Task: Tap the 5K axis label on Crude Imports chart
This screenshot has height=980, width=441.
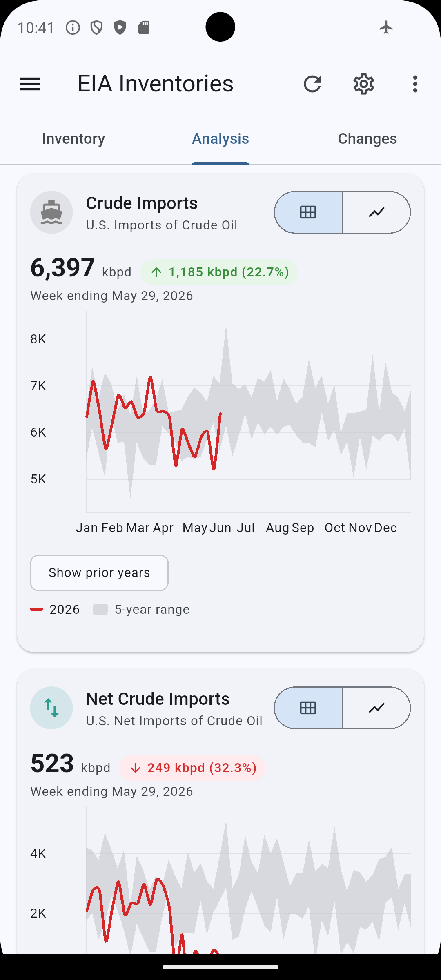Action: (38, 479)
